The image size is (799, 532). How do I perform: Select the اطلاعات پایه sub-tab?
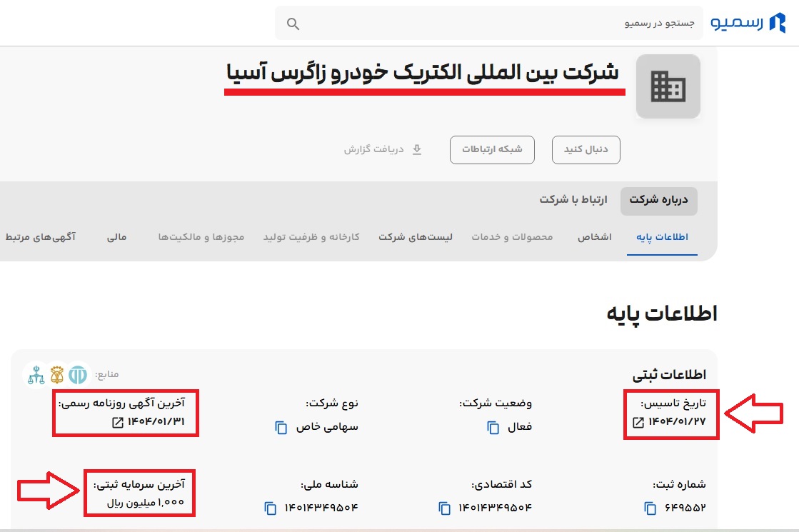662,238
